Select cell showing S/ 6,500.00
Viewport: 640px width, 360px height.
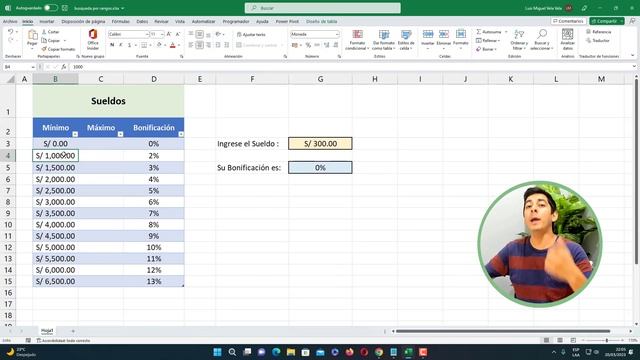coord(56,281)
